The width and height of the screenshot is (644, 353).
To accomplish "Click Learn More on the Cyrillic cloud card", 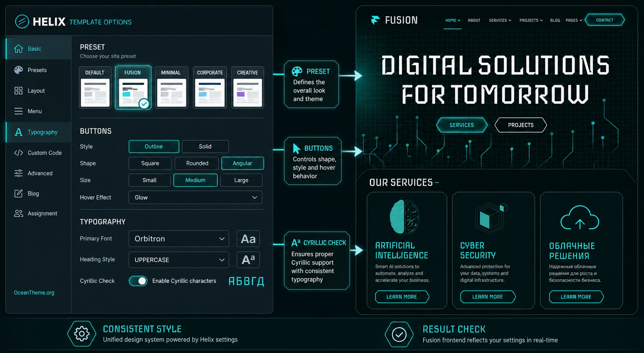I will (576, 297).
